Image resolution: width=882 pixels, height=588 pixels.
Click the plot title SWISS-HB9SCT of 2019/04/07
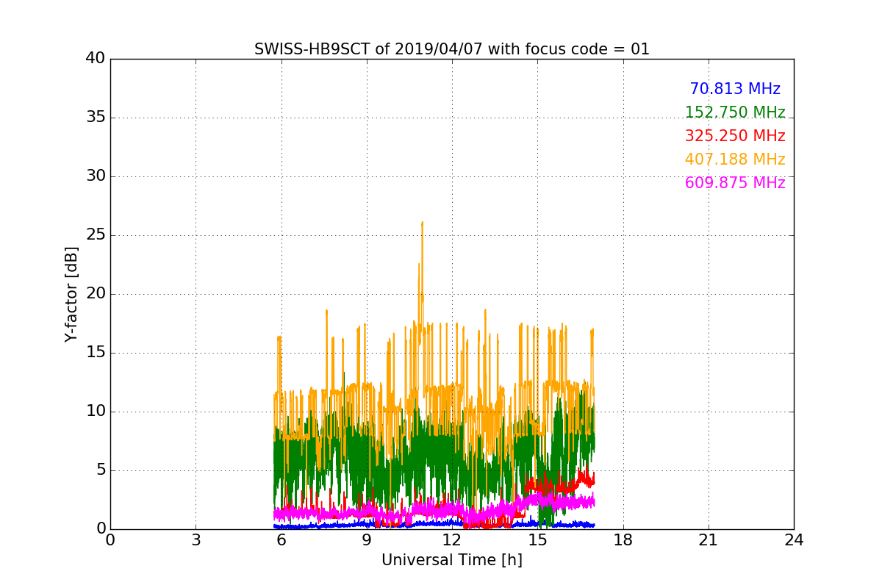(451, 49)
